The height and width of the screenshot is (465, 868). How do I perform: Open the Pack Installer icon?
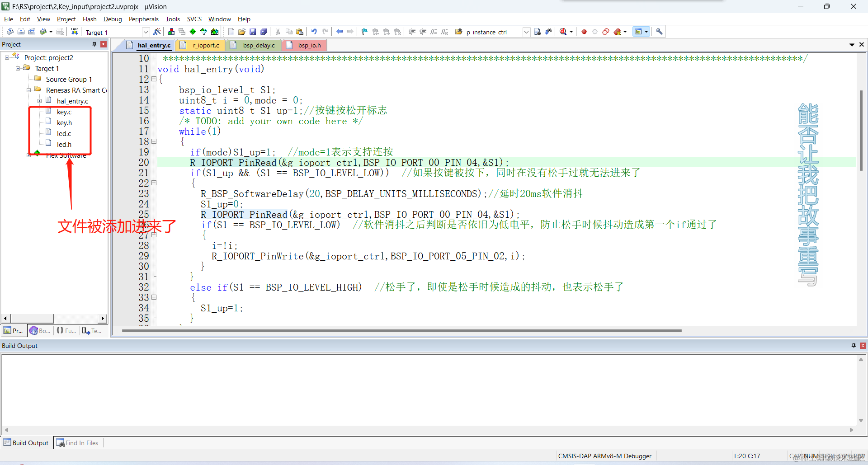(215, 32)
